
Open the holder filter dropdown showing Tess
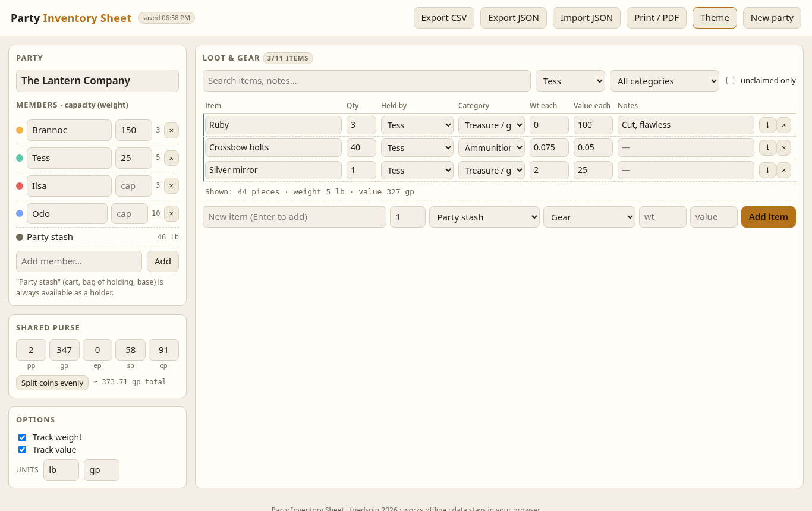pyautogui.click(x=570, y=81)
